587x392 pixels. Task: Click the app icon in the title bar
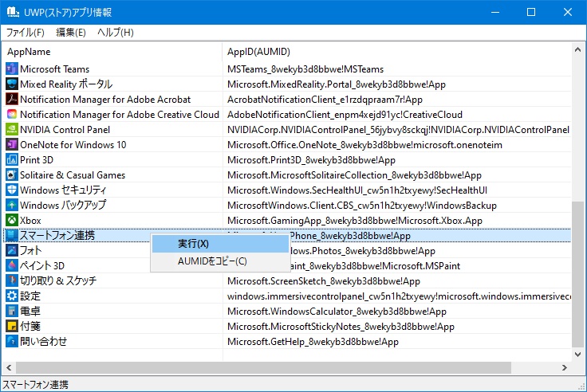[x=12, y=12]
